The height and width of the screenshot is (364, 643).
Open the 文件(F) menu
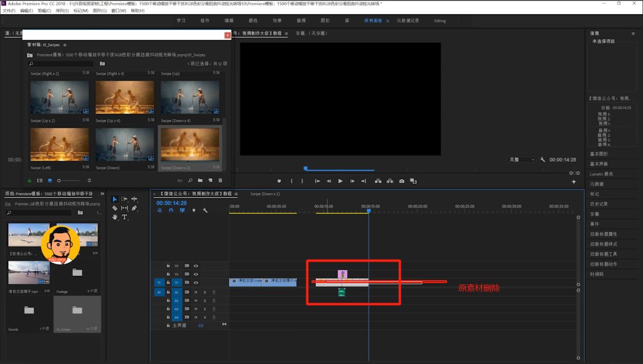click(8, 11)
